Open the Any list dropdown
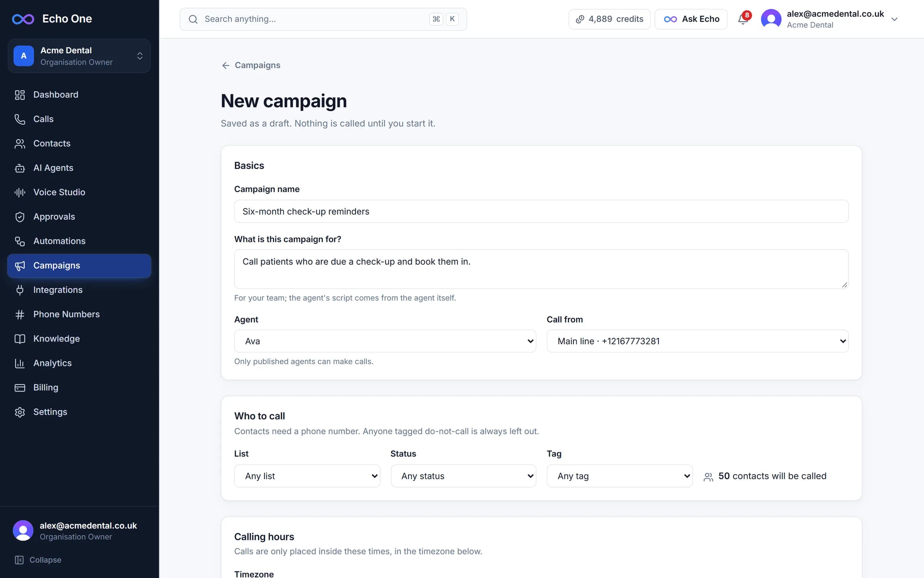 tap(307, 476)
